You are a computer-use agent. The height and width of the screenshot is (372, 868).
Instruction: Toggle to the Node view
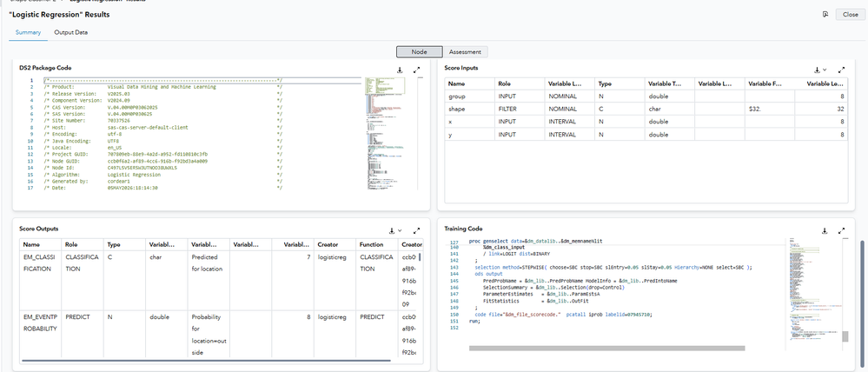point(419,51)
